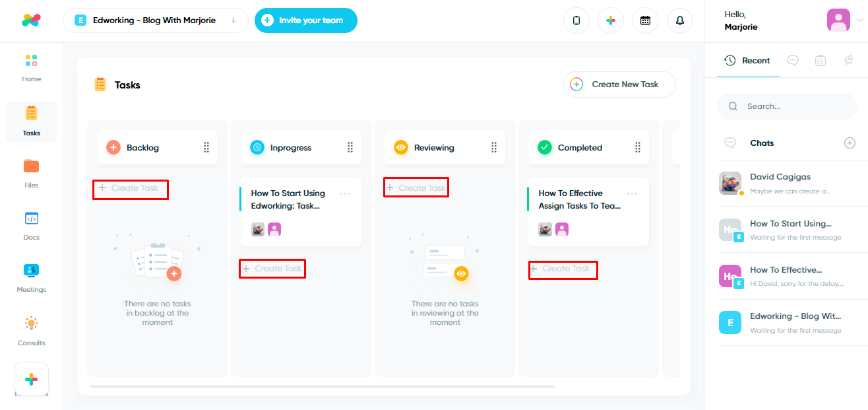Click the plus icon next to Chats
Viewport: 868px width, 410px height.
click(x=850, y=143)
